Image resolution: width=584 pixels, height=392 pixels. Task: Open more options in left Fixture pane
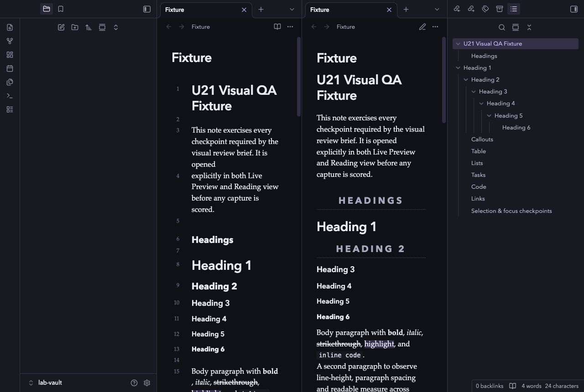pos(290,27)
